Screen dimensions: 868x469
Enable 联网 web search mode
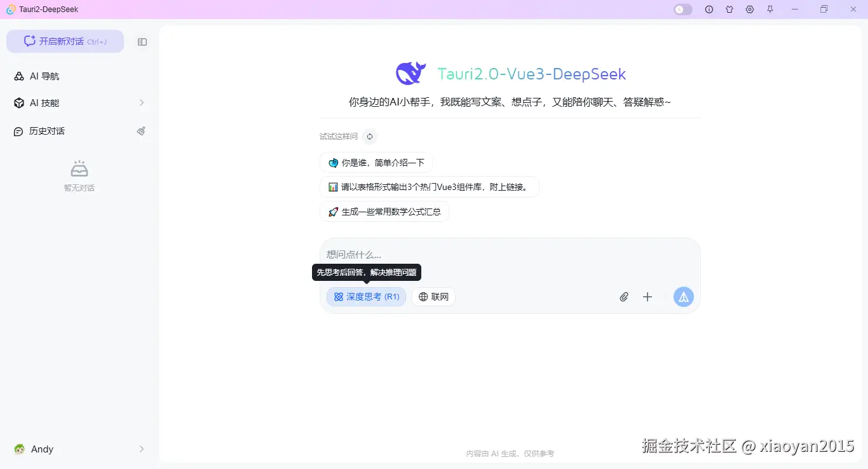[x=433, y=297]
